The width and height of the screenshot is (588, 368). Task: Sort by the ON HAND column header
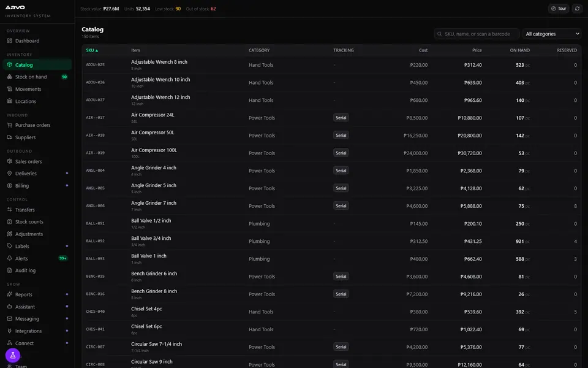[520, 50]
